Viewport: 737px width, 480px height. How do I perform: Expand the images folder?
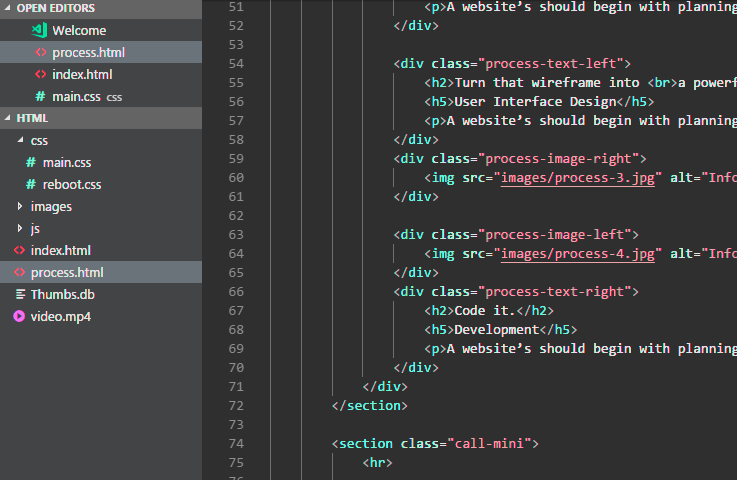20,206
